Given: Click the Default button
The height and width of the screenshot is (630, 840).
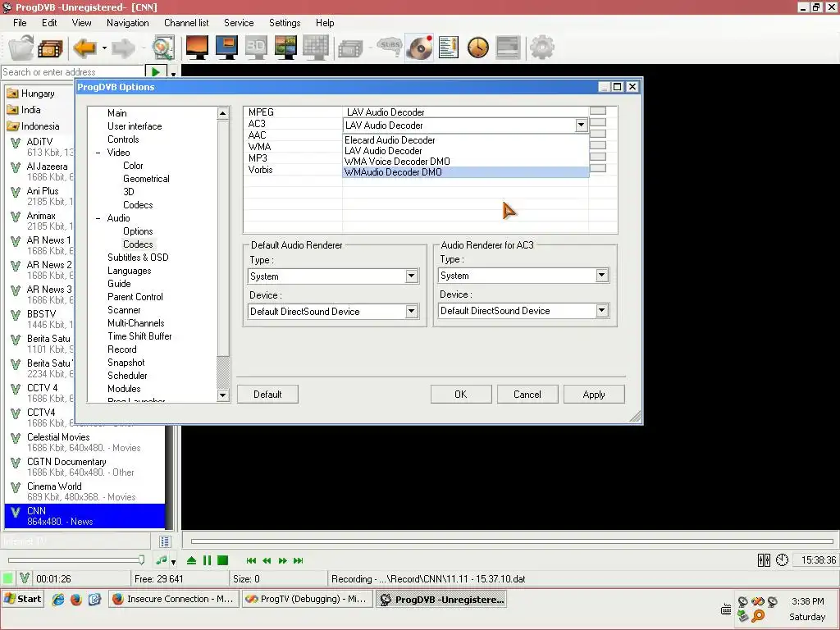Looking at the screenshot, I should 267,395.
